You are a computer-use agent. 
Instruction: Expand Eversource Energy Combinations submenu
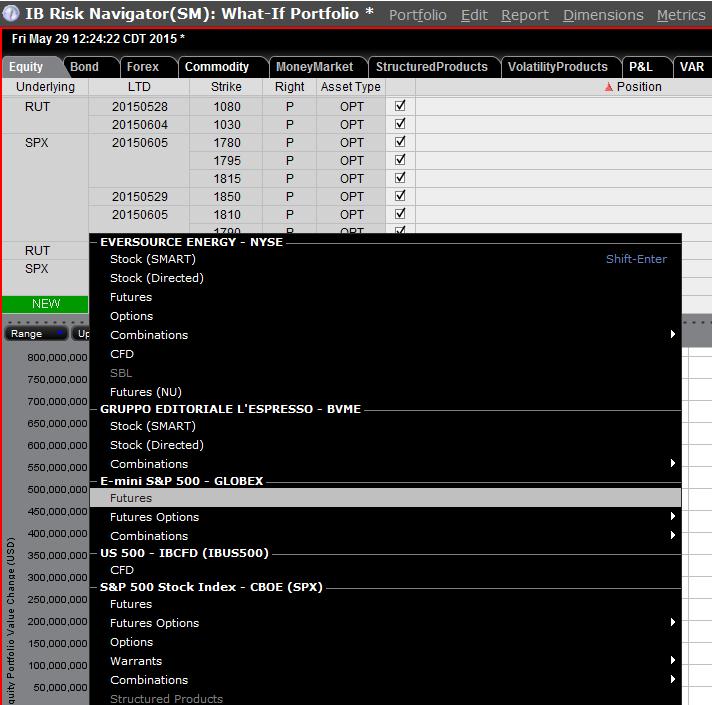pyautogui.click(x=672, y=335)
